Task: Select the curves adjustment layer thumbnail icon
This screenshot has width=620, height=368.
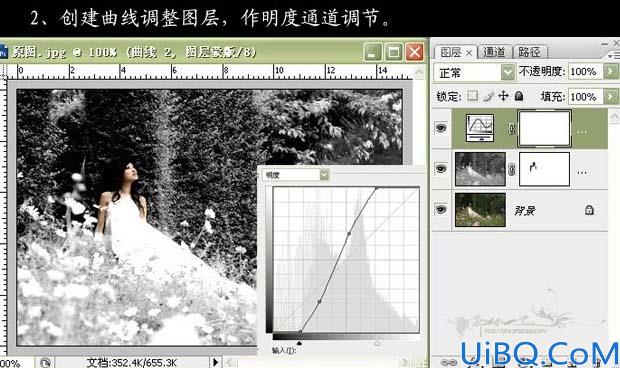Action: 480,128
